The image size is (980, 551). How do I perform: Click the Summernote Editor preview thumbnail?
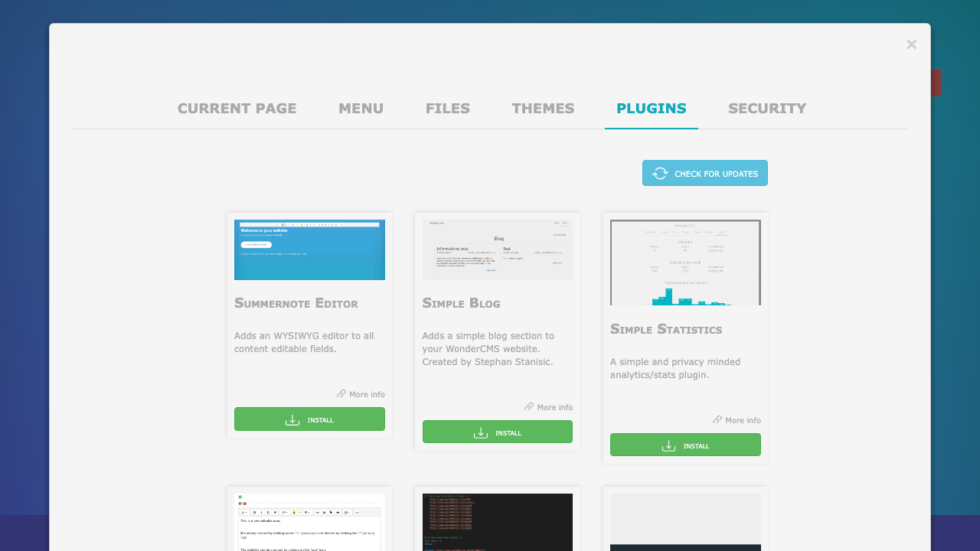(x=309, y=249)
